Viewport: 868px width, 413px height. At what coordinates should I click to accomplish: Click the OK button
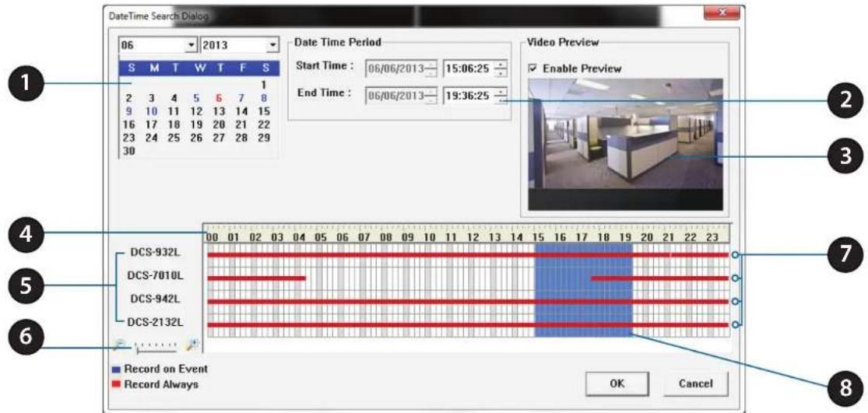click(617, 383)
